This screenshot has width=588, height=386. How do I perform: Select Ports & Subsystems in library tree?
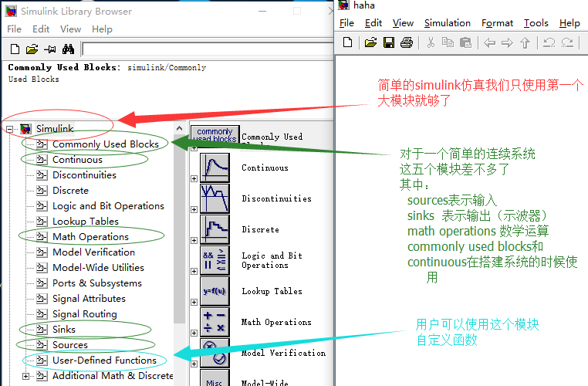[x=97, y=283]
